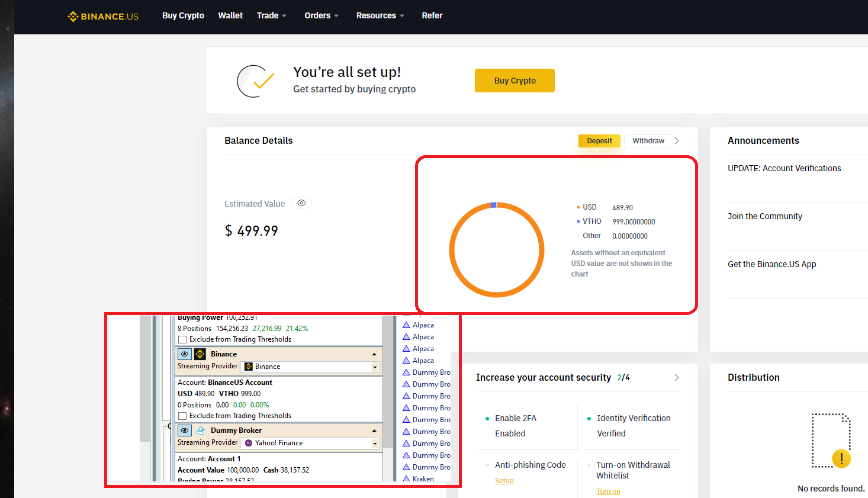Click the USD 489.90 legend value
Screen dimensions: 868x498
click(623, 208)
